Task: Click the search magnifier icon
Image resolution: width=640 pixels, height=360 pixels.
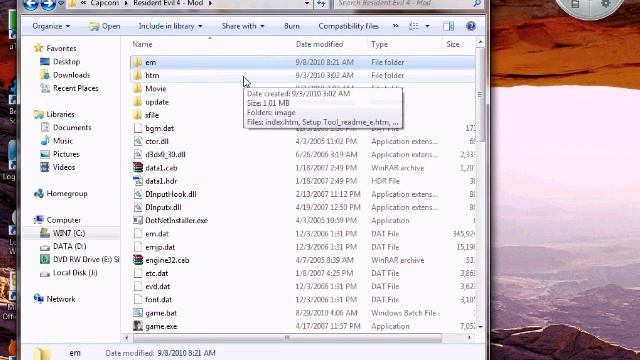Action: (477, 3)
